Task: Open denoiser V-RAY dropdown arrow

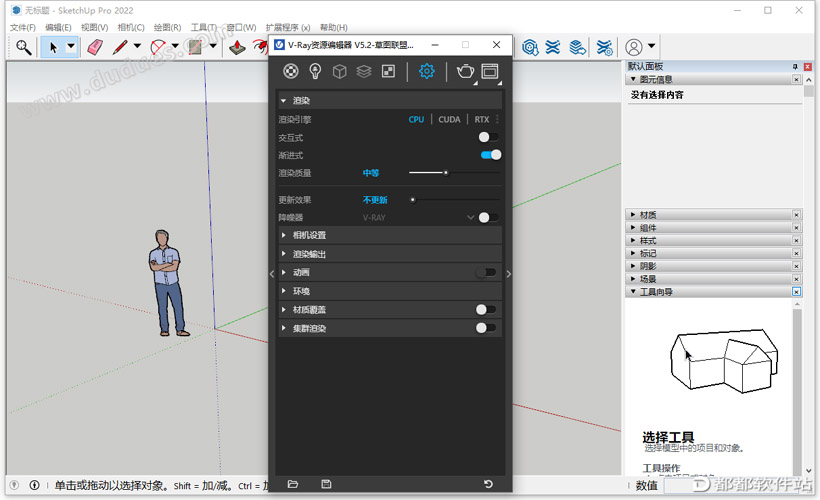Action: tap(470, 217)
